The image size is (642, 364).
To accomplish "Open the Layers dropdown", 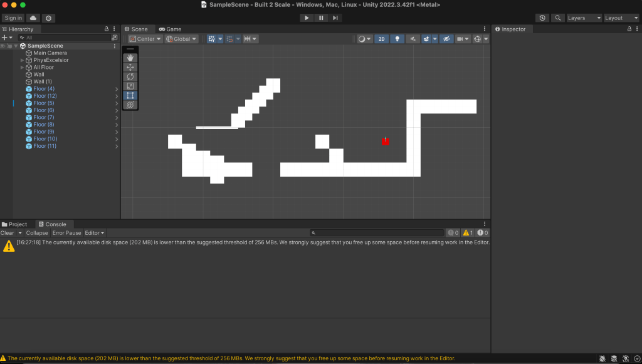I will click(x=584, y=18).
